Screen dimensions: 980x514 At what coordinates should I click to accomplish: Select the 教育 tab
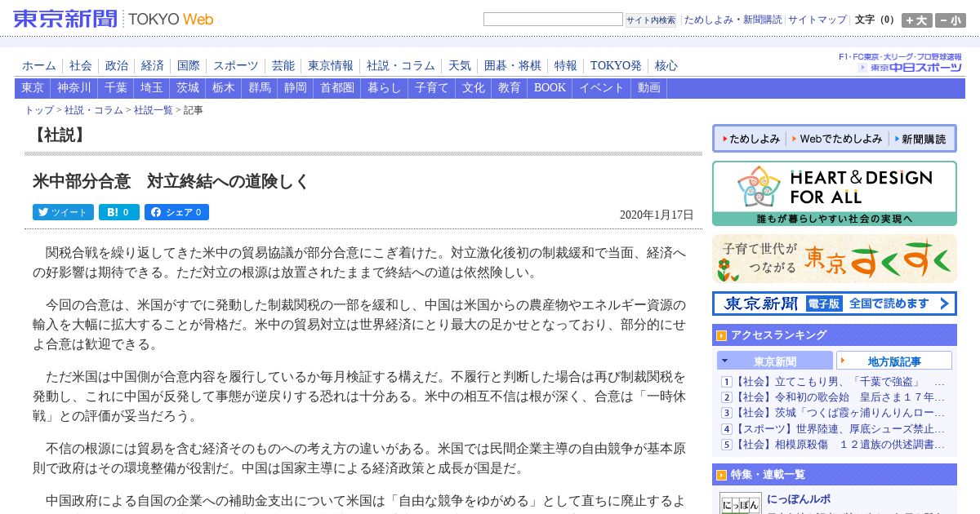click(510, 88)
